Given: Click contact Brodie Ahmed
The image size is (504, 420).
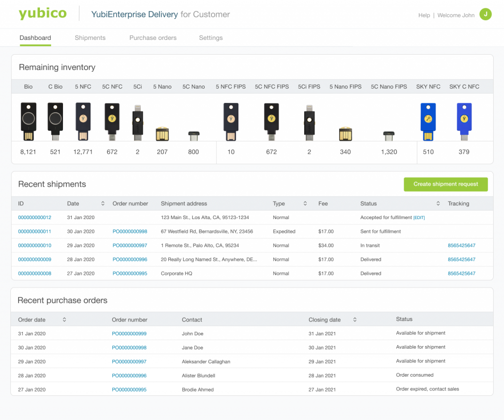Looking at the screenshot, I should point(198,389).
